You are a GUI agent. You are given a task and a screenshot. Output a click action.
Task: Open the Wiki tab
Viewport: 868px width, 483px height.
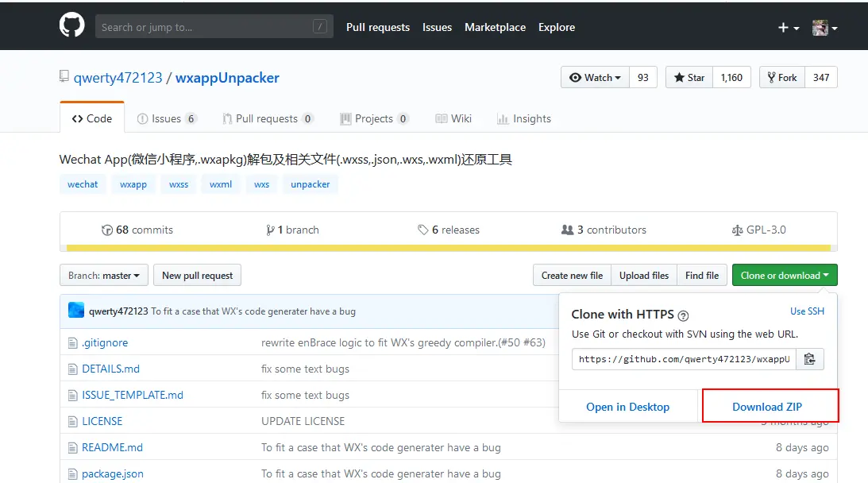click(453, 118)
